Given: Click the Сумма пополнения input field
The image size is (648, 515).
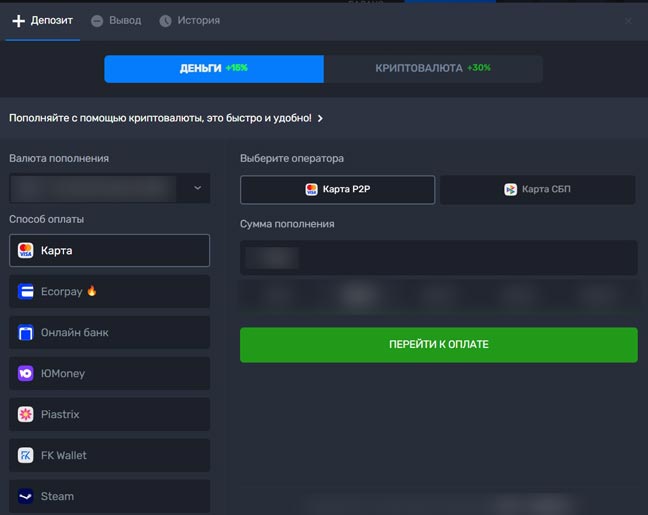Looking at the screenshot, I should 438,257.
